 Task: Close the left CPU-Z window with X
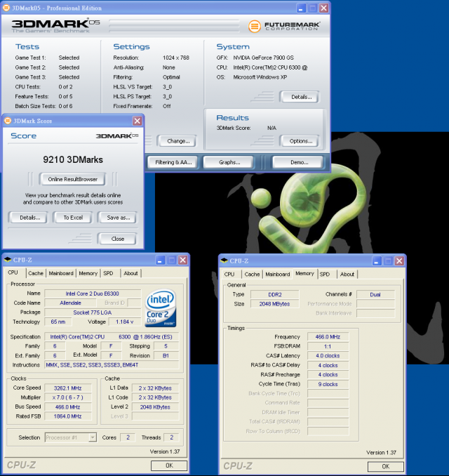click(x=182, y=260)
